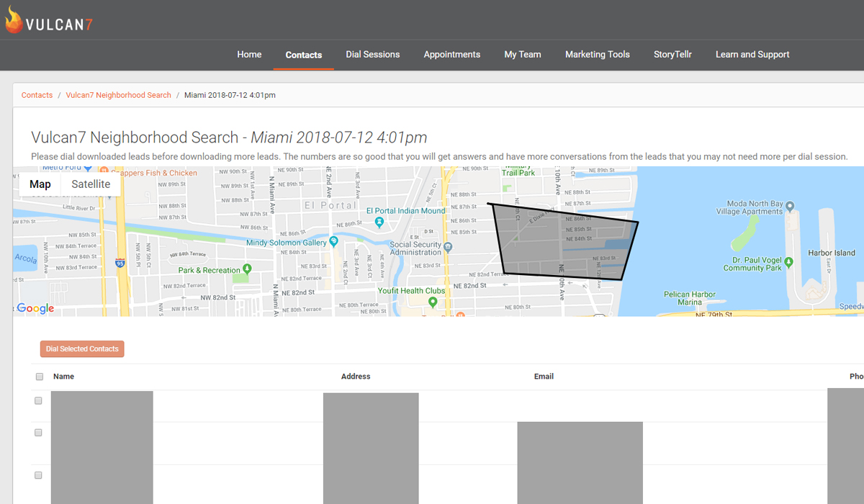
Task: Click Snappers Fish & Chicken restaurant marker
Action: pyautogui.click(x=104, y=171)
